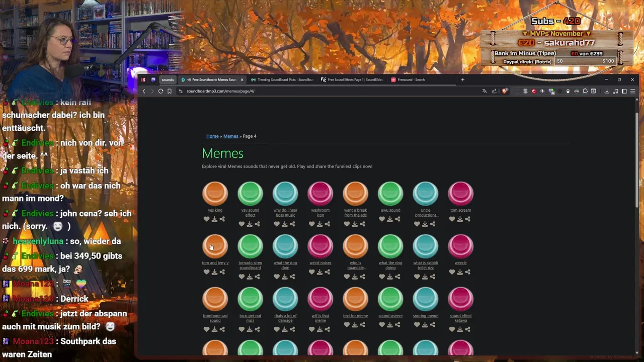This screenshot has width=644, height=362.
Task: Bookmark this page in address bar
Action: pos(170,91)
